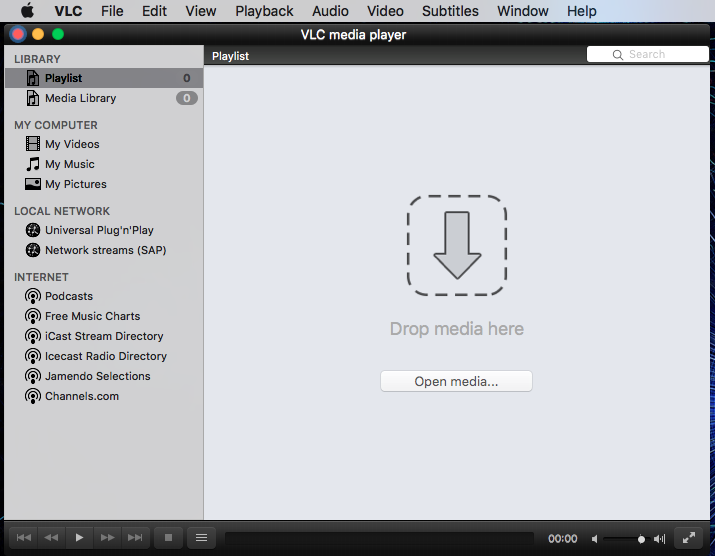Open the Apple menu
This screenshot has width=715, height=556.
coord(28,10)
